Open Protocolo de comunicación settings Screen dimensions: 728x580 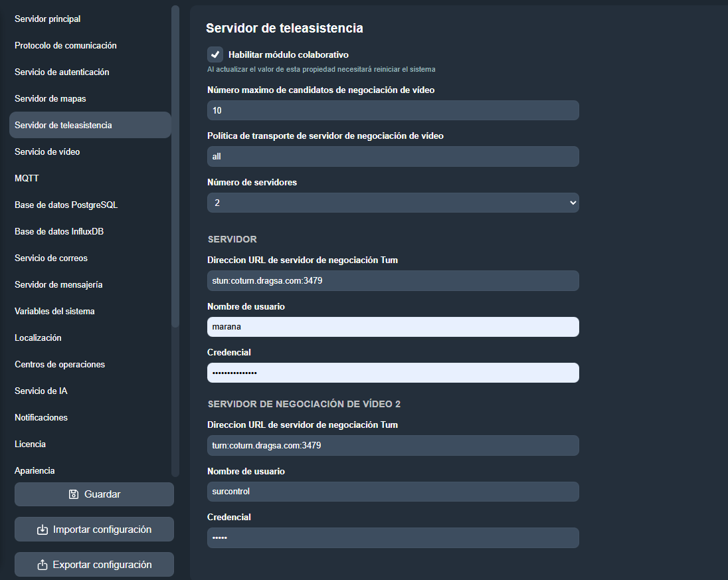tap(66, 45)
